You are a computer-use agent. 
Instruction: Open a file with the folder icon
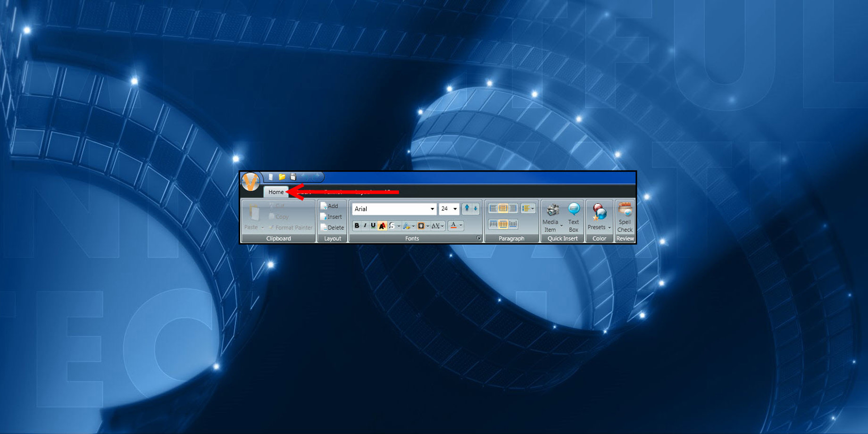click(x=282, y=177)
